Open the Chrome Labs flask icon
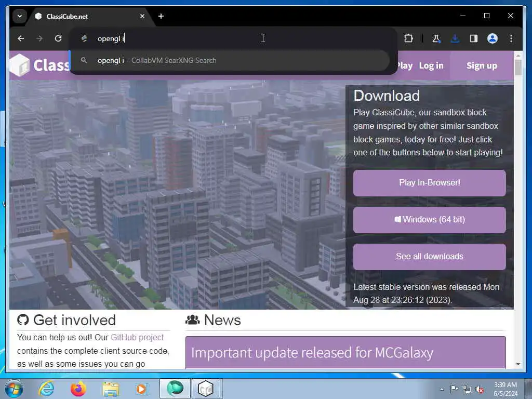Image resolution: width=532 pixels, height=399 pixels. pyautogui.click(x=436, y=38)
